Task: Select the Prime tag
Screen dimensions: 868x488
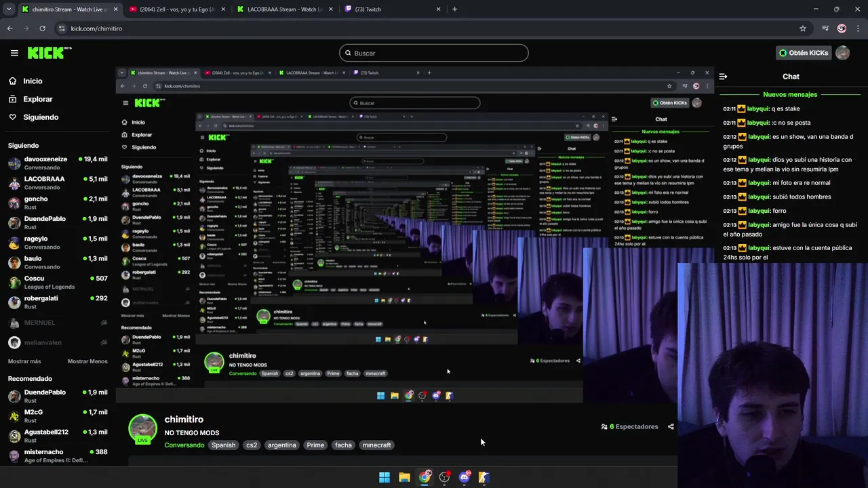Action: pos(315,445)
